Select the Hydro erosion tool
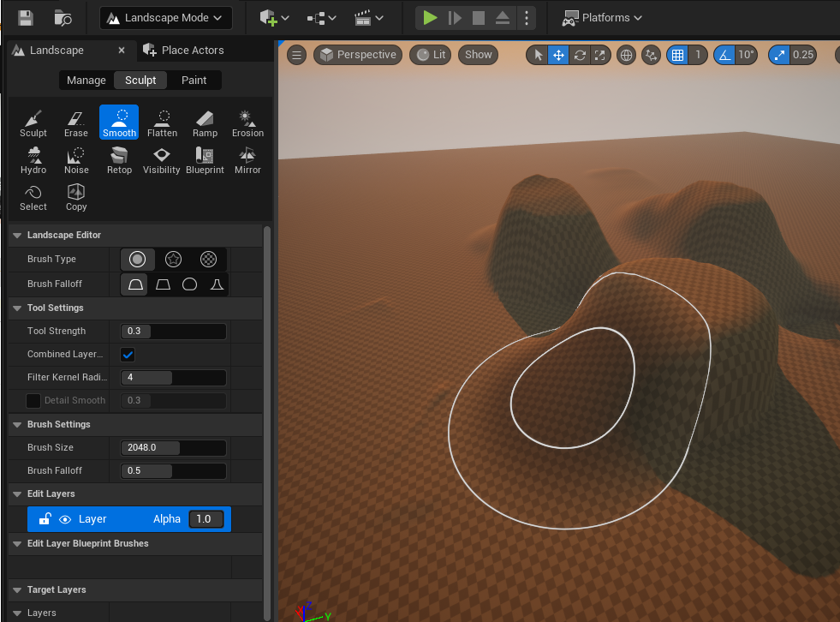Screen dimensions: 840x622 tap(33, 160)
